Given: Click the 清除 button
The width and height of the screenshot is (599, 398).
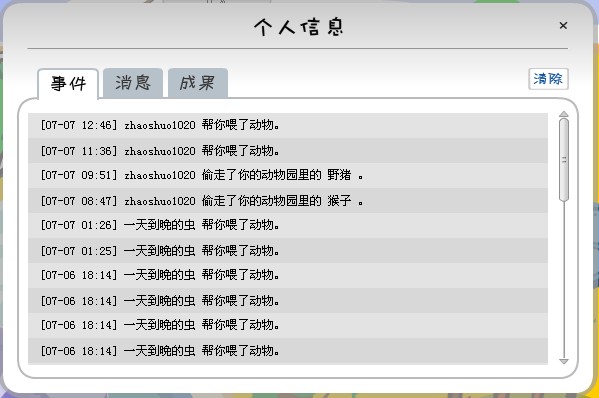Looking at the screenshot, I should (548, 79).
